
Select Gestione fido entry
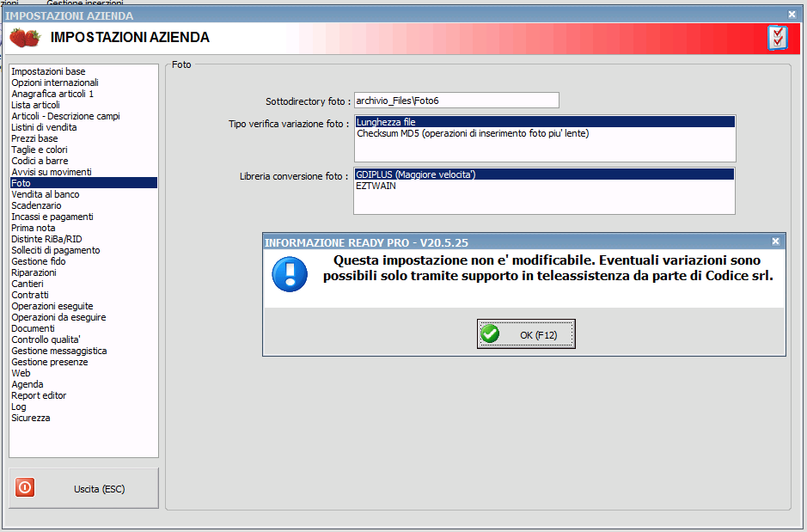[x=84, y=261]
